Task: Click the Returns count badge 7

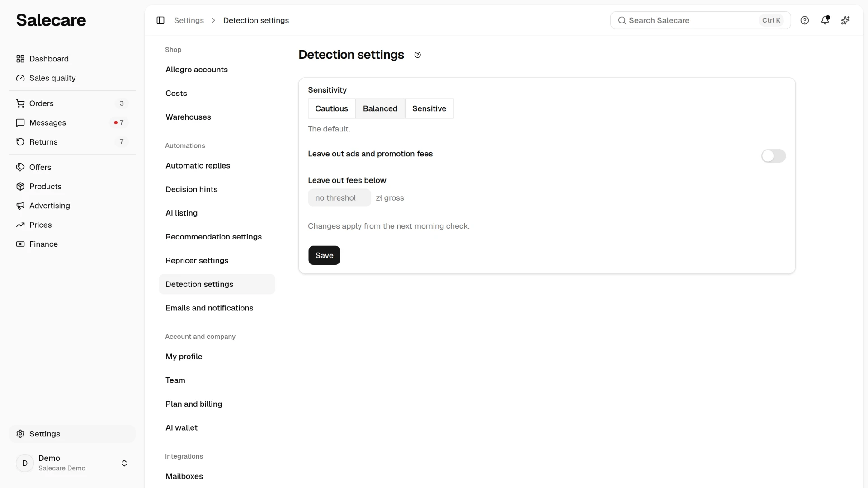Action: point(122,142)
